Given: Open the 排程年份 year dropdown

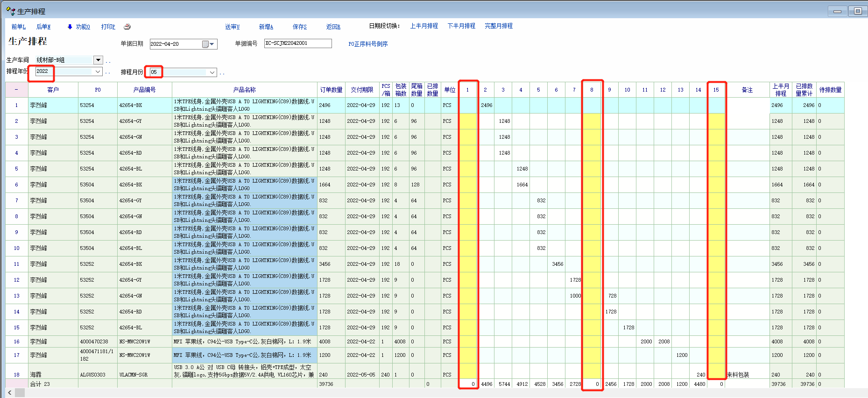Looking at the screenshot, I should [x=98, y=72].
